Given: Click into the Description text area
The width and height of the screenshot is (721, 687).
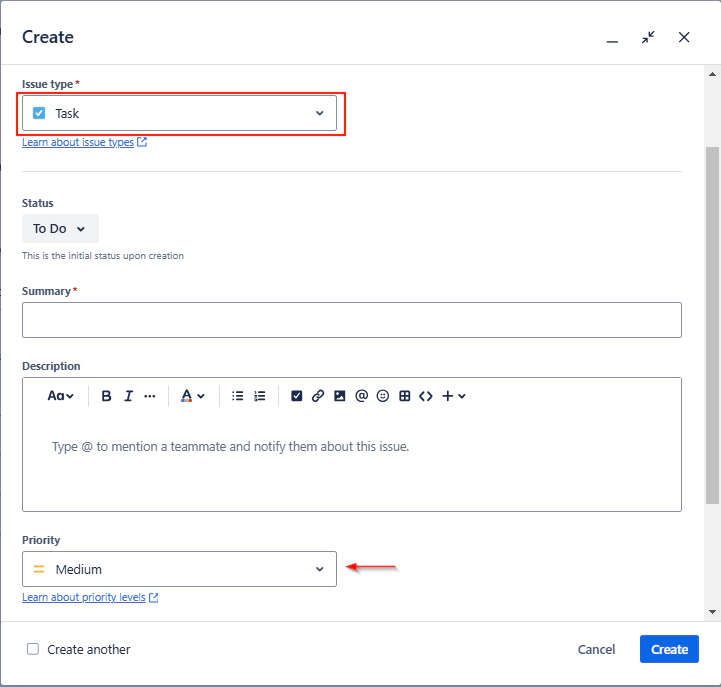Looking at the screenshot, I should coord(352,462).
